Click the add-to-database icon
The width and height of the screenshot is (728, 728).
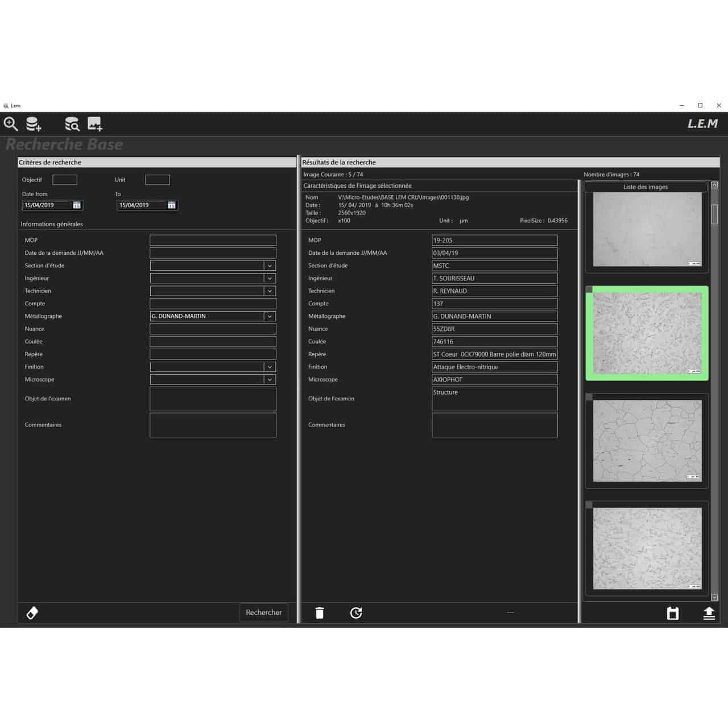34,123
